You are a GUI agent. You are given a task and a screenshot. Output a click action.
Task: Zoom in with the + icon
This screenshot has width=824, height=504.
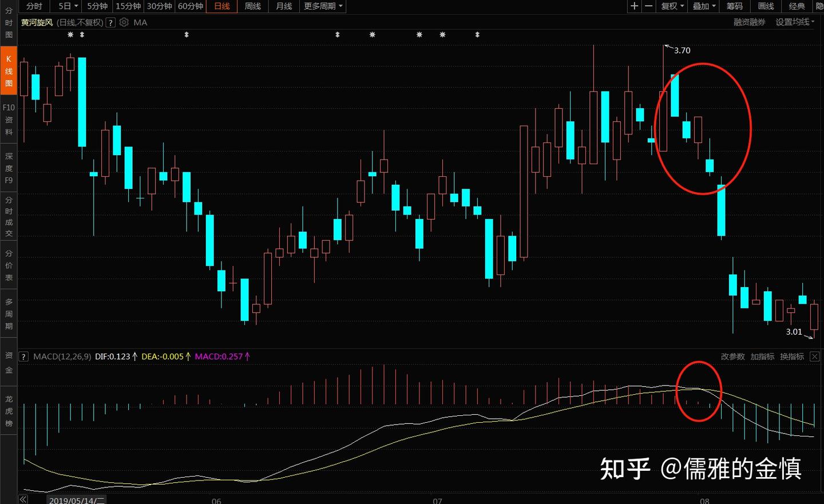tap(634, 6)
